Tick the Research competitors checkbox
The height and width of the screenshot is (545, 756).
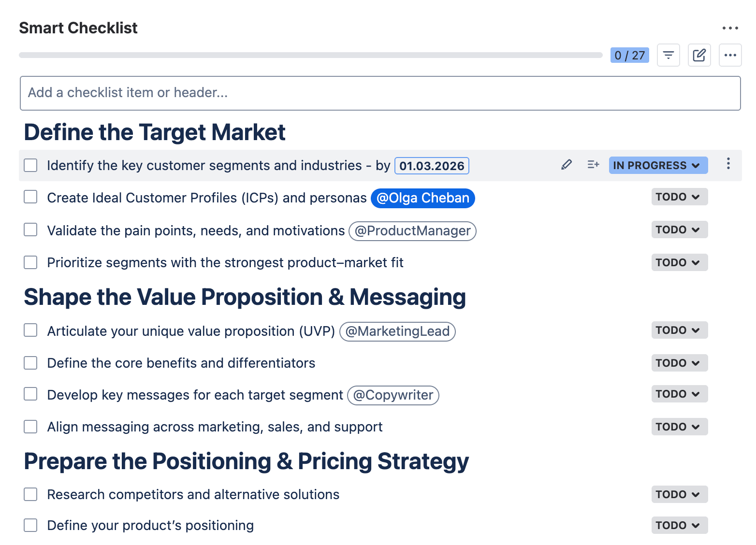[x=30, y=494]
